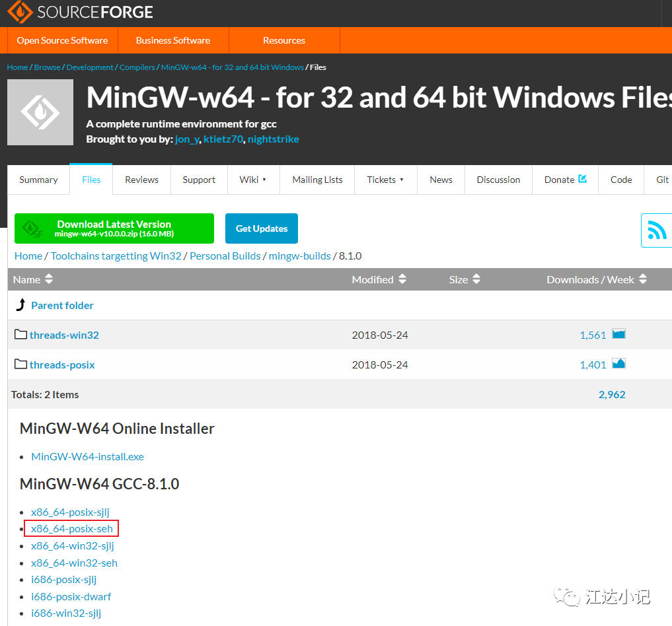Download i686-posix-dwarf build
This screenshot has width=672, height=626.
(x=71, y=596)
